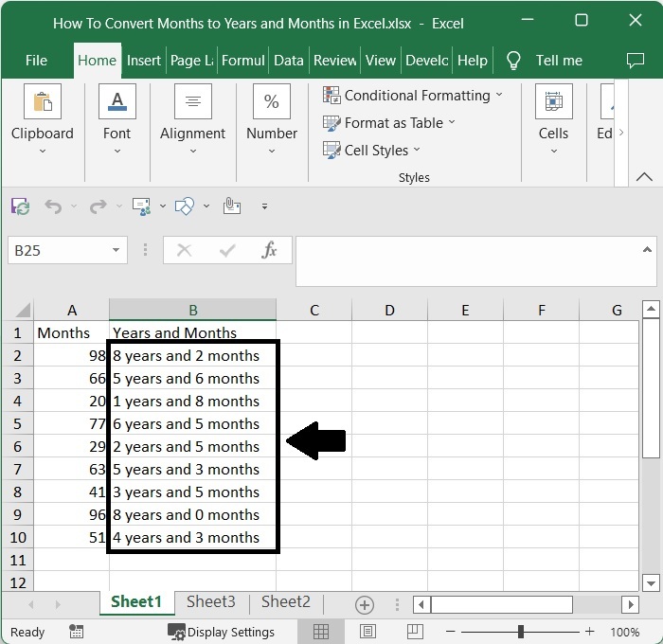
Task: Open the Clipboard paste icon group
Action: point(43,101)
